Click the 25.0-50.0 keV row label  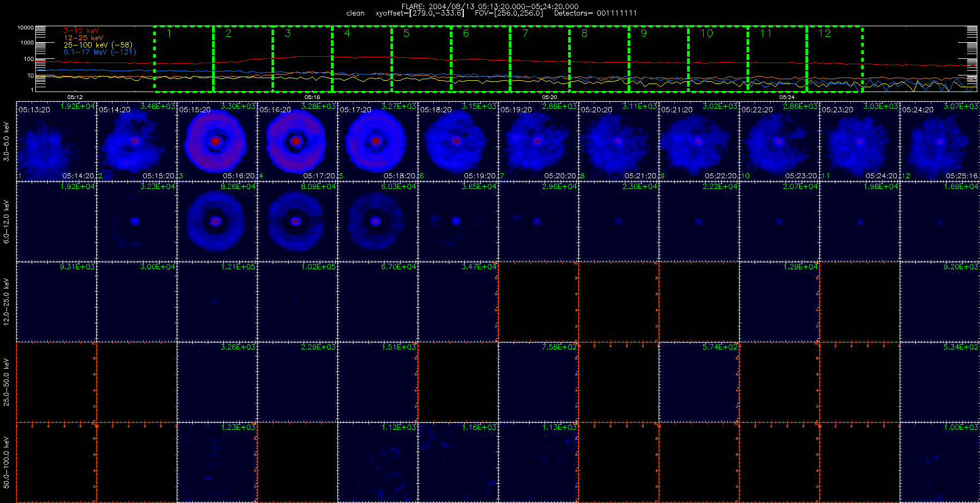(6, 382)
